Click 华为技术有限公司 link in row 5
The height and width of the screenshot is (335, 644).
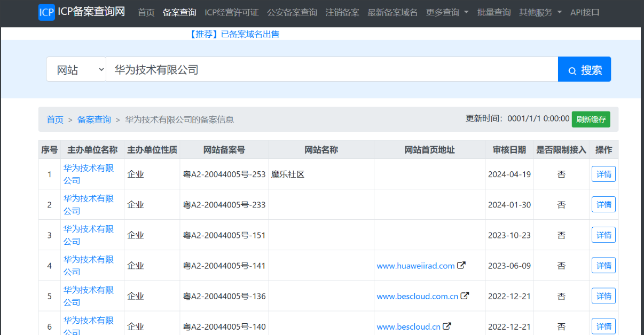pos(89,296)
